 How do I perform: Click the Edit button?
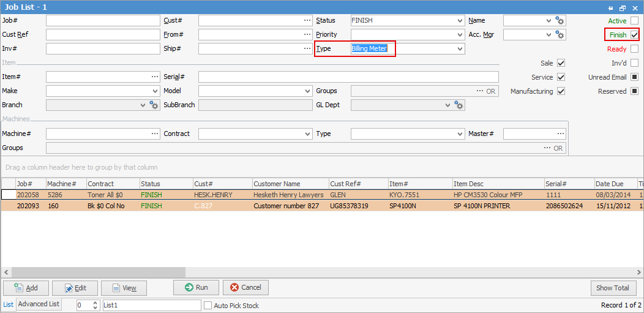[x=75, y=288]
